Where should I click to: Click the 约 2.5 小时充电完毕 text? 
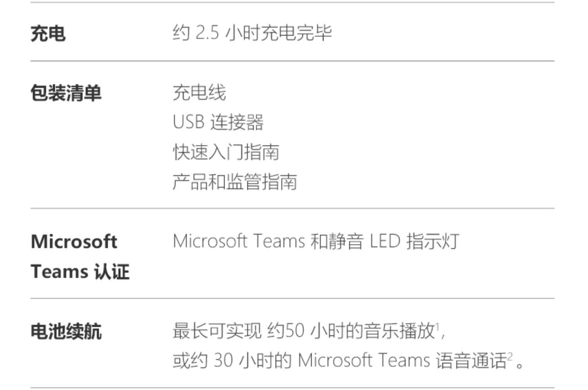tap(252, 33)
